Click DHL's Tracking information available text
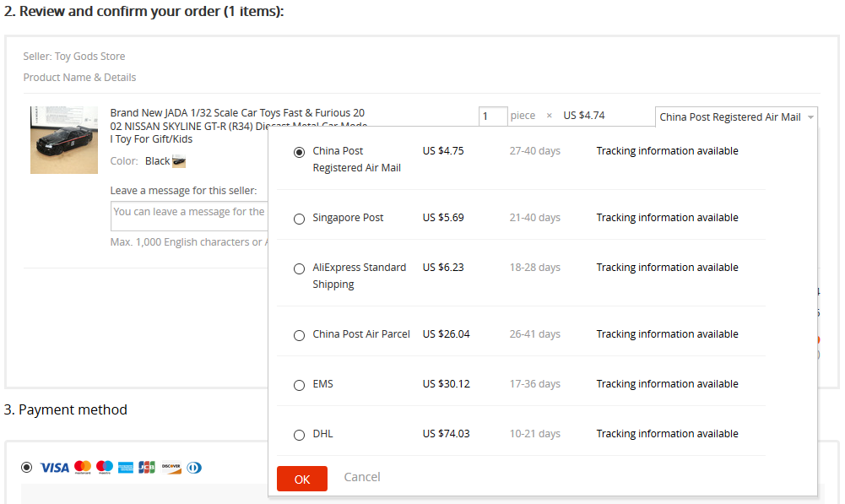The width and height of the screenshot is (845, 504). 667,433
